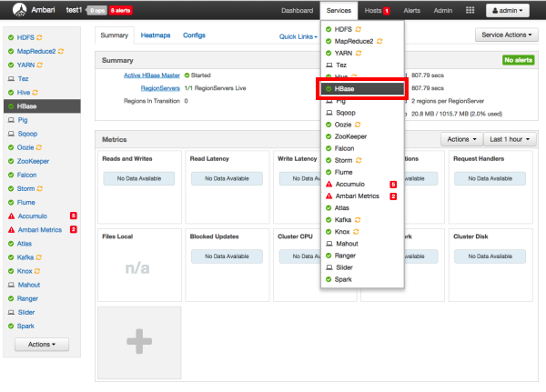This screenshot has width=546, height=392.
Task: Click the Tez client laptop icon in sidebar
Action: coord(11,79)
